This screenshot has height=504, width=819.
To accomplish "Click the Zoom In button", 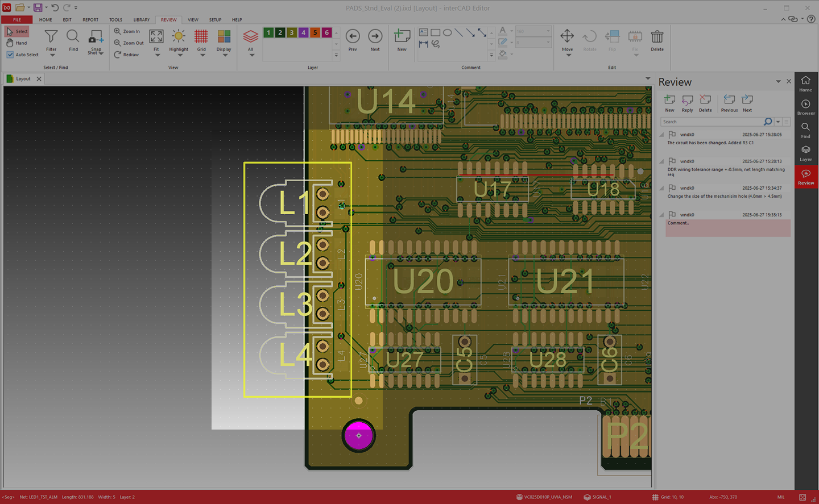I will pyautogui.click(x=127, y=31).
